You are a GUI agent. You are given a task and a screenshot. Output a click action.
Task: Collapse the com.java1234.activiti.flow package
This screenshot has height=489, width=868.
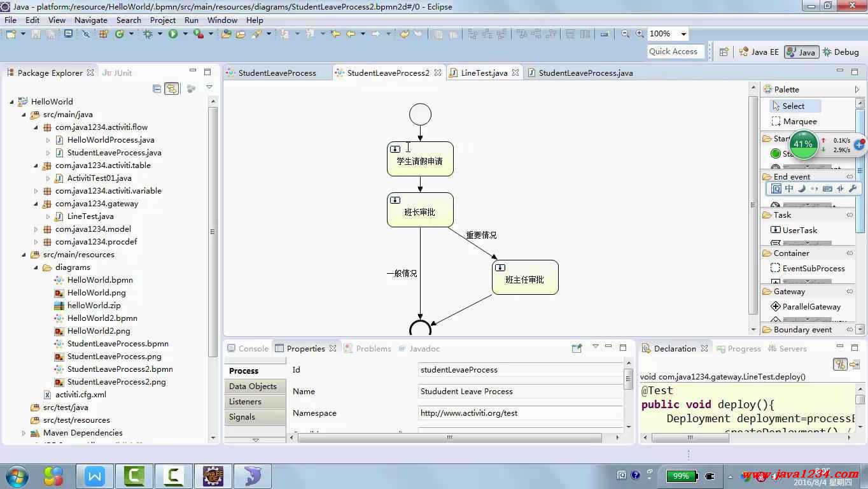(36, 127)
